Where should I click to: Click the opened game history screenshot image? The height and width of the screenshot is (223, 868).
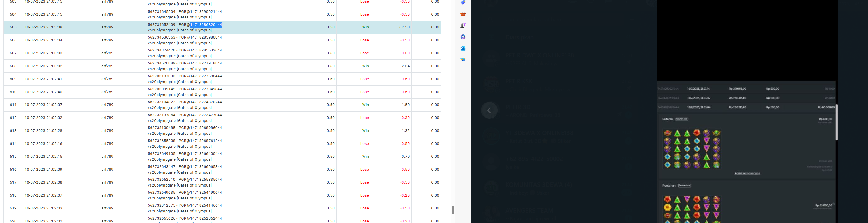pyautogui.click(x=747, y=111)
